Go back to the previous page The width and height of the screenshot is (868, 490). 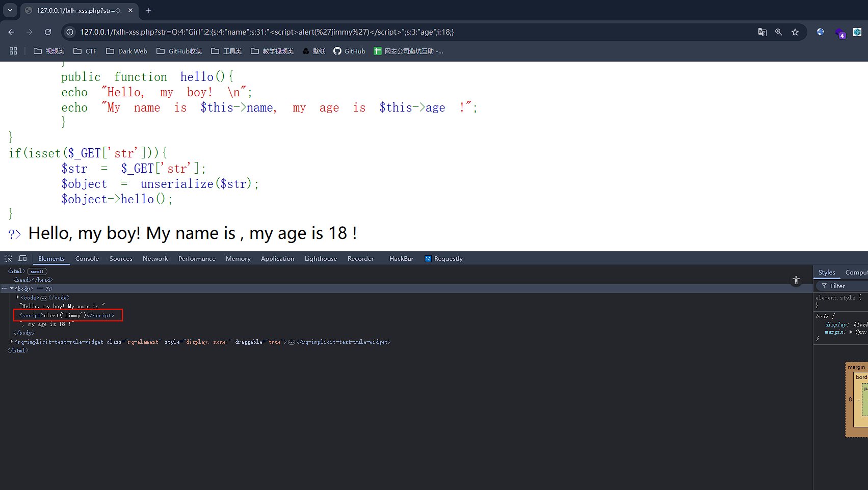pos(11,32)
